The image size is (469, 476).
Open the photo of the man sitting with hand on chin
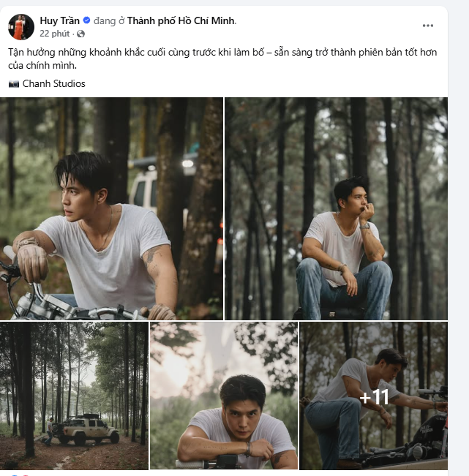[336, 208]
